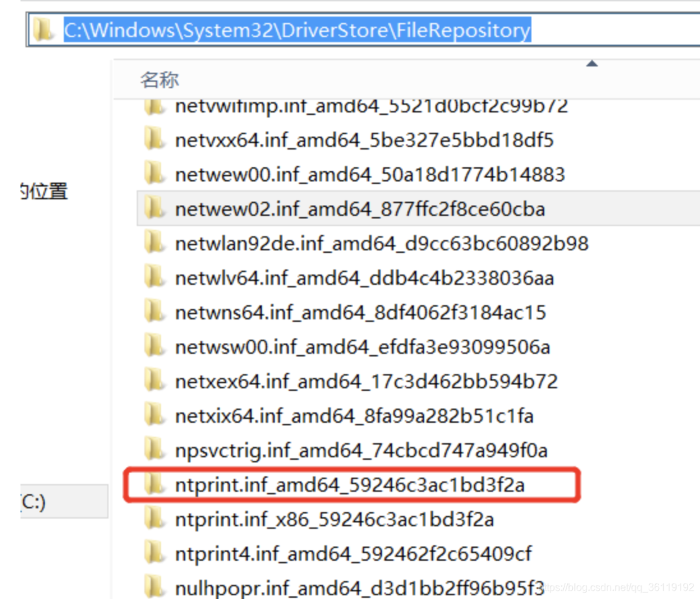Click folder icon of ntprint.inf_amd64_59246c3ac1bd3f2a
The height and width of the screenshot is (599, 700).
click(x=154, y=484)
